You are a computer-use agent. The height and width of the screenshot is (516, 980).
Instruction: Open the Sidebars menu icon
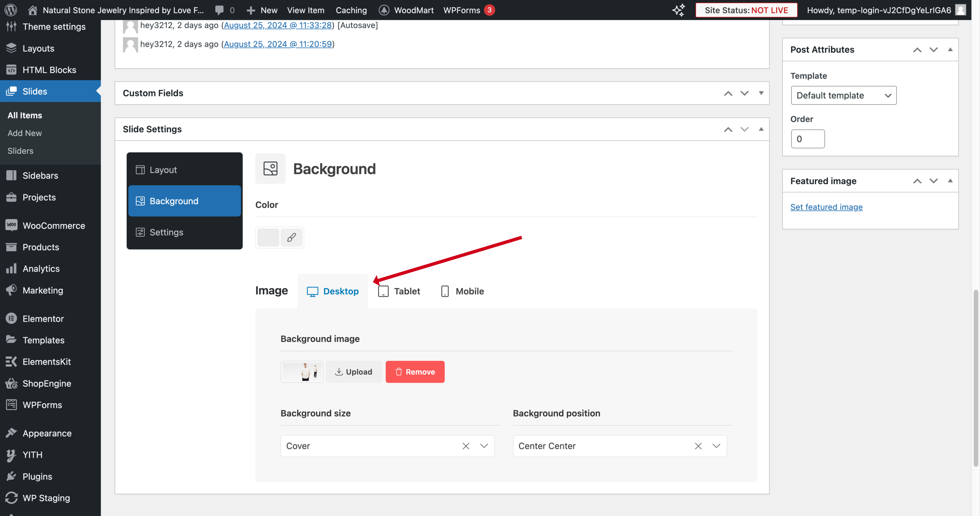[x=11, y=175]
